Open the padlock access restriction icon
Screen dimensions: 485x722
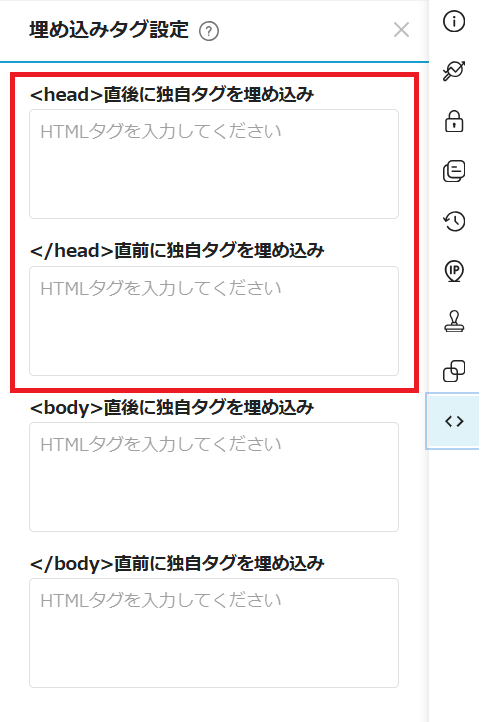tap(454, 121)
